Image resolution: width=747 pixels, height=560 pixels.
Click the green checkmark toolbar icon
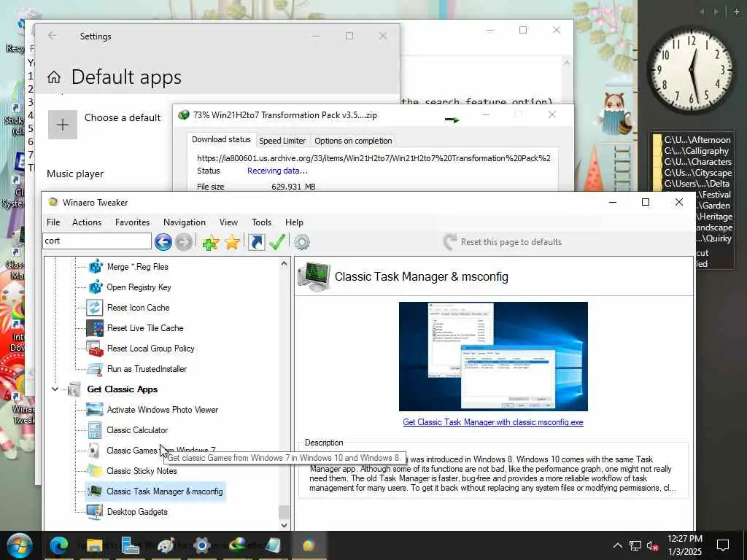click(276, 242)
